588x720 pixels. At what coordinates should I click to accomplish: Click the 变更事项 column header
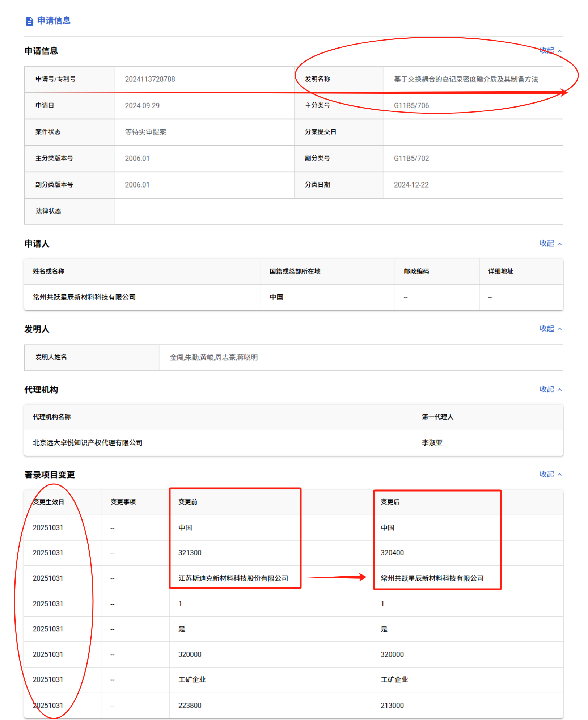point(123,502)
